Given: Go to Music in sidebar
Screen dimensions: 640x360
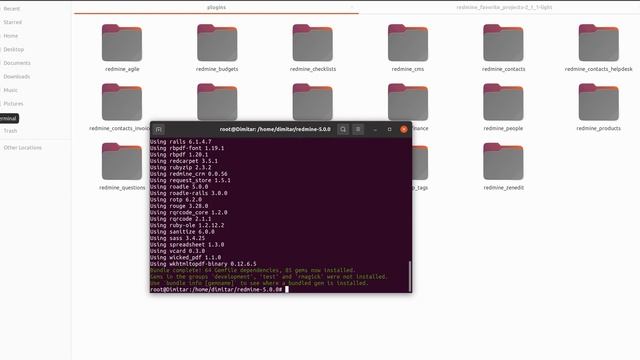Looking at the screenshot, I should (11, 90).
